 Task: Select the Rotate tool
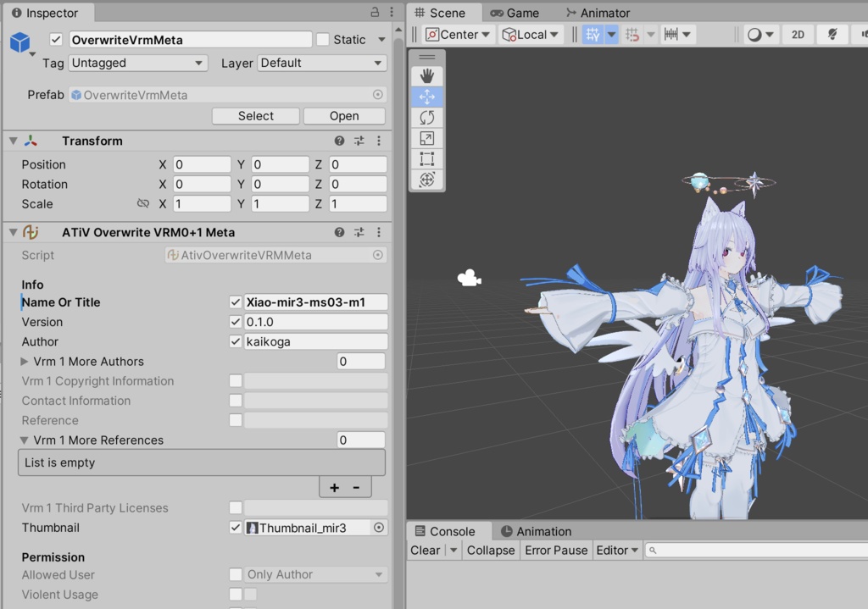pyautogui.click(x=426, y=117)
